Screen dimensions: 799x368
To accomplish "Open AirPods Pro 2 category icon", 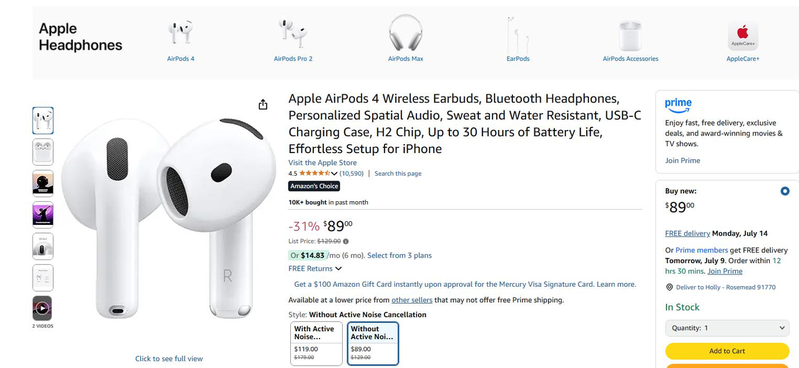I will point(293,33).
